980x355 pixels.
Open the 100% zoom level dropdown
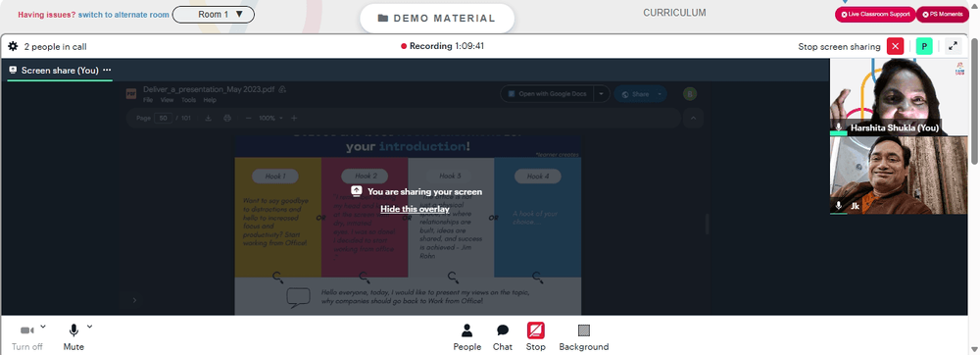coord(271,118)
